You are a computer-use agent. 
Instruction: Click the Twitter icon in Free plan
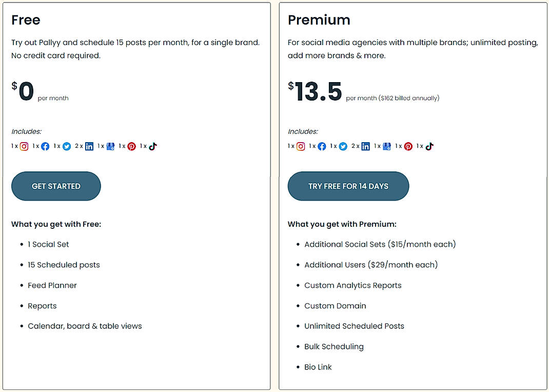tap(67, 146)
